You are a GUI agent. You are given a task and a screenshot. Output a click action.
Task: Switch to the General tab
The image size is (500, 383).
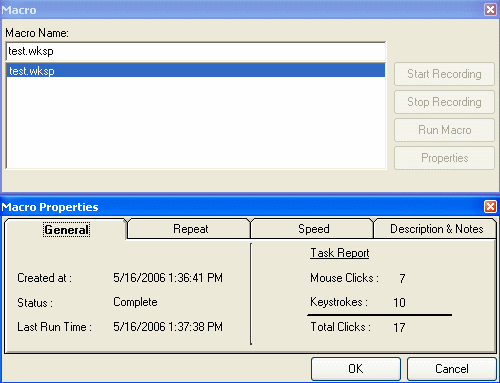pos(66,229)
